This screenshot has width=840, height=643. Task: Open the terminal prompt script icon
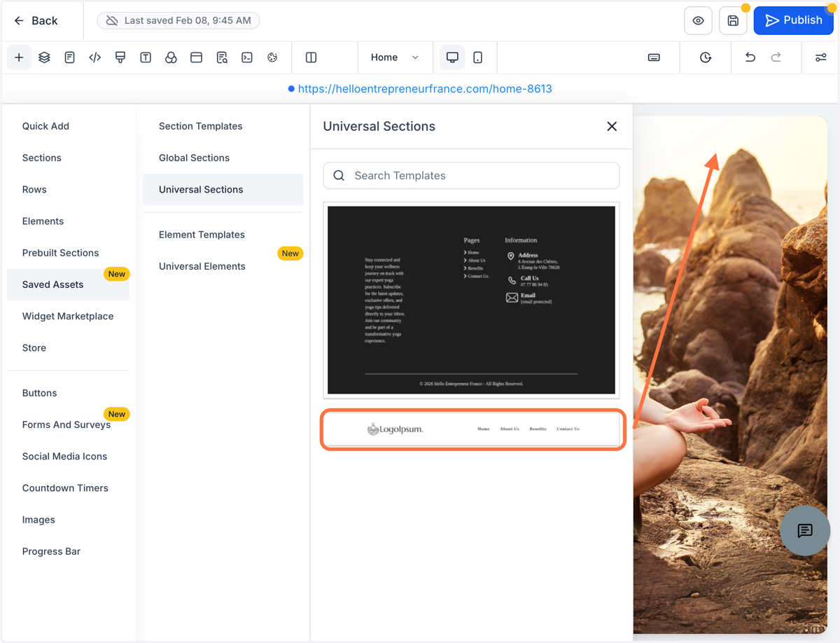tap(247, 57)
